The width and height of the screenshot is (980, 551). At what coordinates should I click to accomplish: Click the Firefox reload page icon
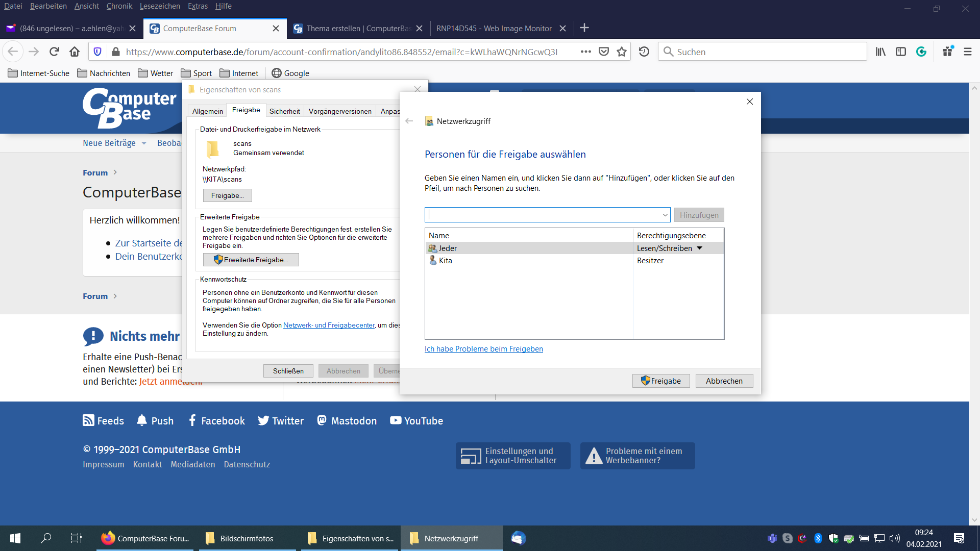54,52
